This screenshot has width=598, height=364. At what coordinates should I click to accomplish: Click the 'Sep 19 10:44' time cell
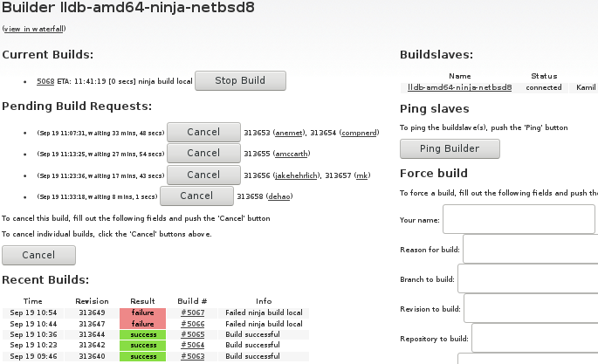coord(33,324)
